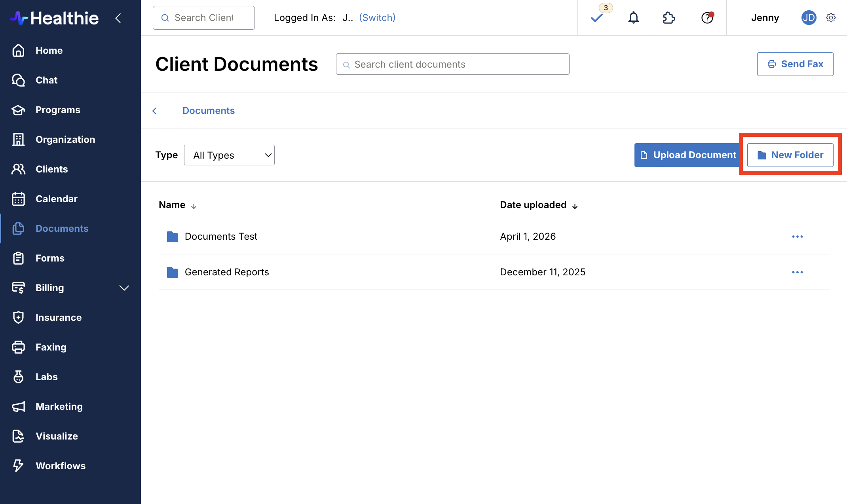Click the Search client documents field
The height and width of the screenshot is (504, 847).
pyautogui.click(x=453, y=64)
